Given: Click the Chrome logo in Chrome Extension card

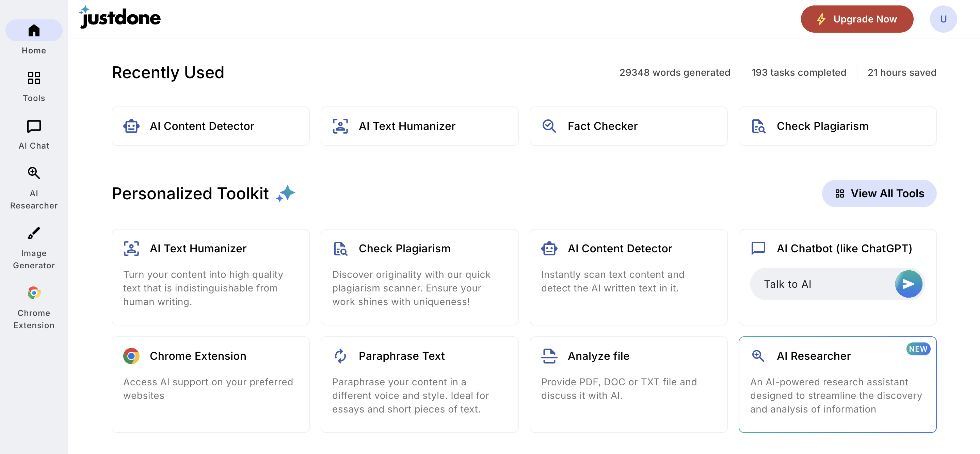Looking at the screenshot, I should pos(131,356).
